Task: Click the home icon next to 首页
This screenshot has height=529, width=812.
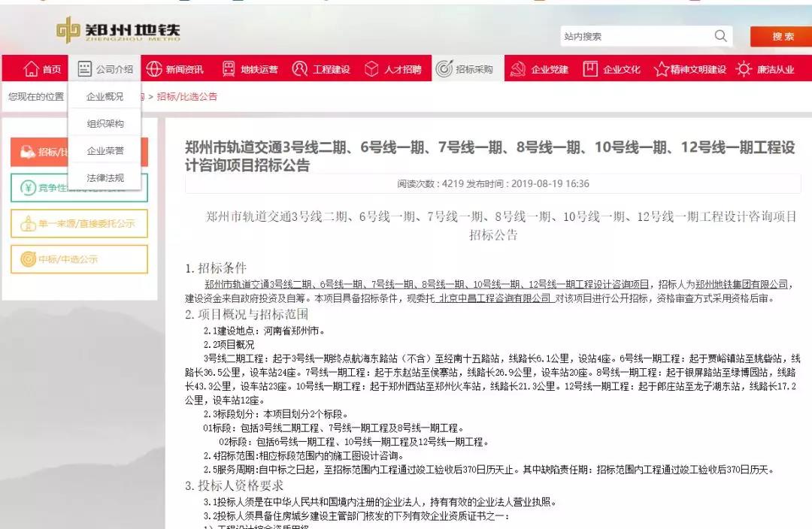Action: click(x=31, y=69)
